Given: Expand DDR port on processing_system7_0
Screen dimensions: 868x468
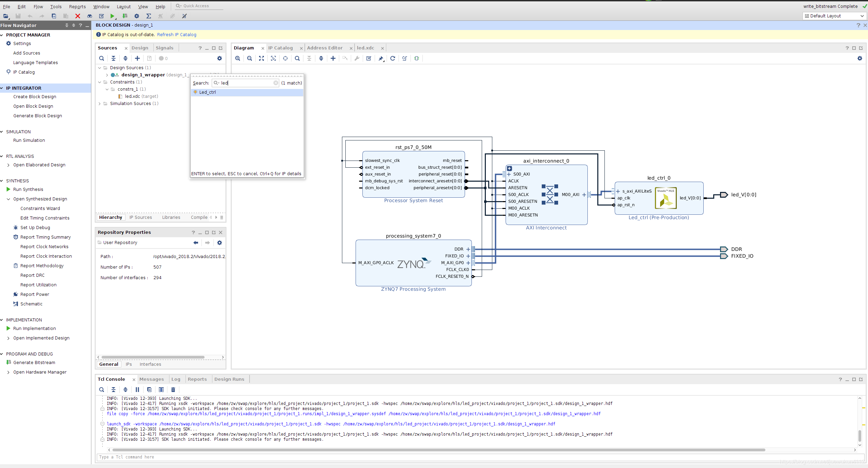Looking at the screenshot, I should (x=468, y=249).
